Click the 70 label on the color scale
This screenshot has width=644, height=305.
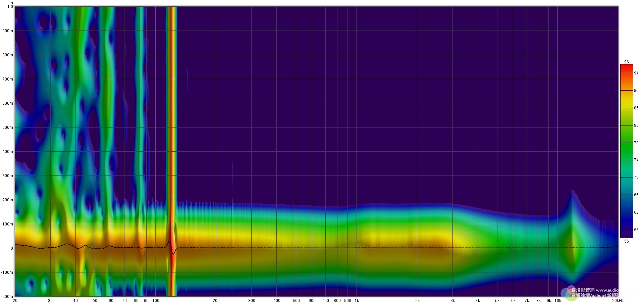click(636, 177)
